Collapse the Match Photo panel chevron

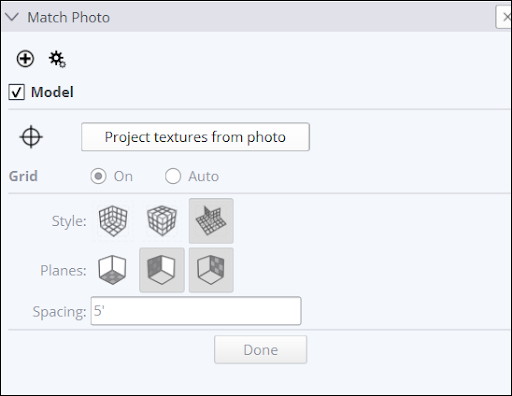[x=12, y=17]
